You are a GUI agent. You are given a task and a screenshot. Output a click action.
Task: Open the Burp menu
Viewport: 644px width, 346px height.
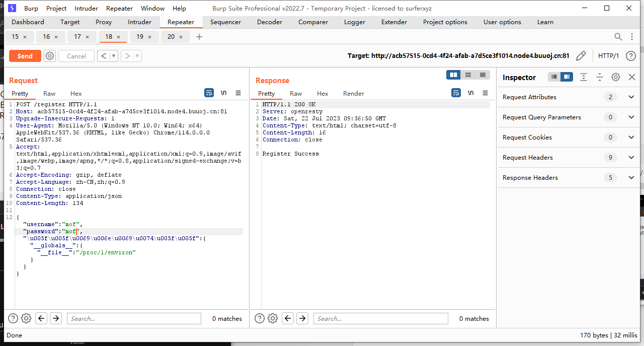(31, 8)
